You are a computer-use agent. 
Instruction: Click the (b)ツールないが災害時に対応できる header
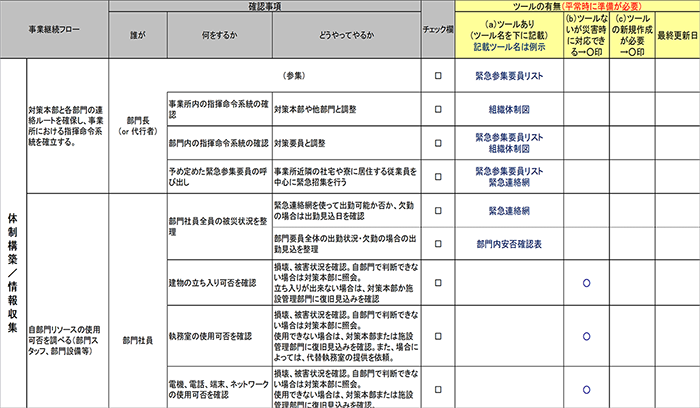(587, 35)
